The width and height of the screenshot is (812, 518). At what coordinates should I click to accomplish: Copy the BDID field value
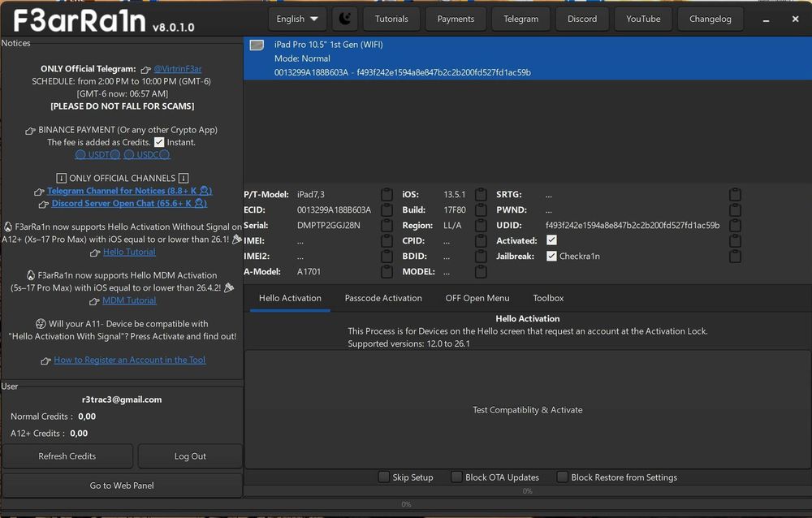point(481,257)
